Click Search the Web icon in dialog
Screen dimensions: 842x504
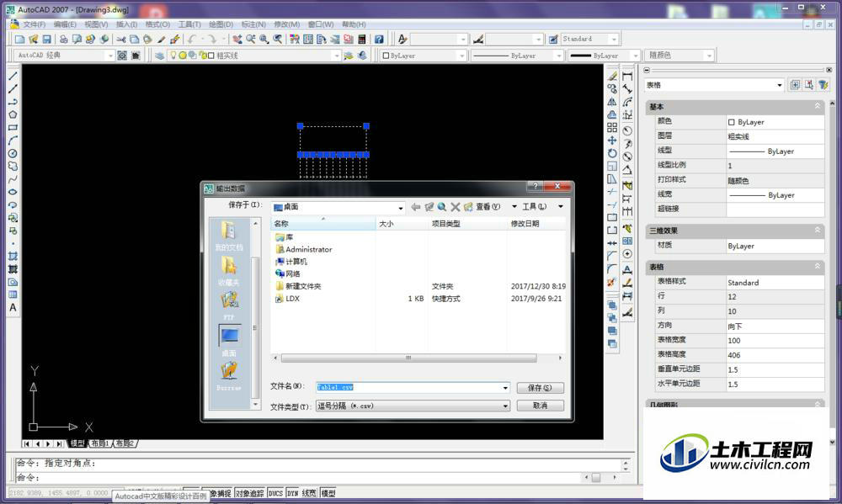[442, 207]
